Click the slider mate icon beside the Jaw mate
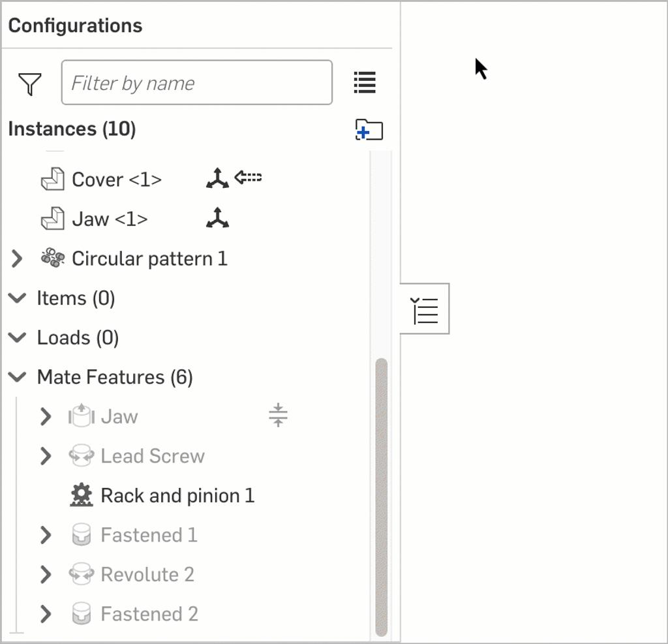This screenshot has width=668, height=644. click(81, 416)
